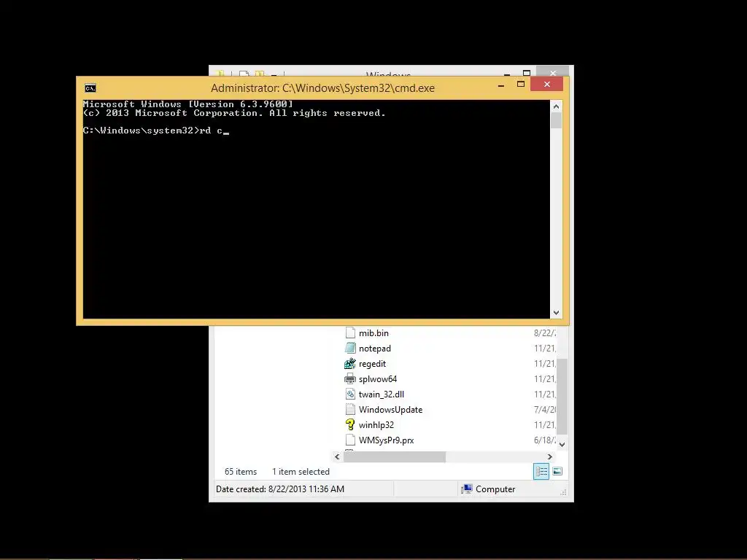Select the winhlp32 help icon
Viewport: 747px width, 560px height.
(350, 424)
